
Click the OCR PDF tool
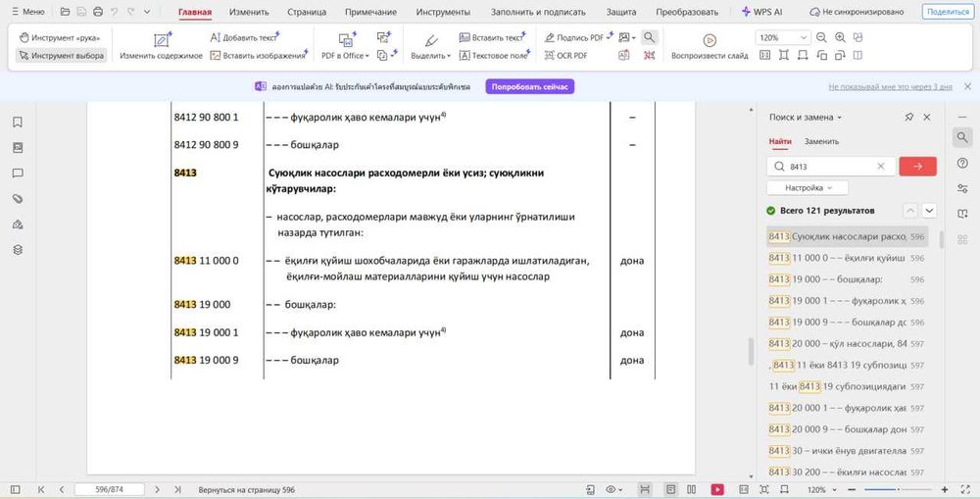click(x=565, y=56)
